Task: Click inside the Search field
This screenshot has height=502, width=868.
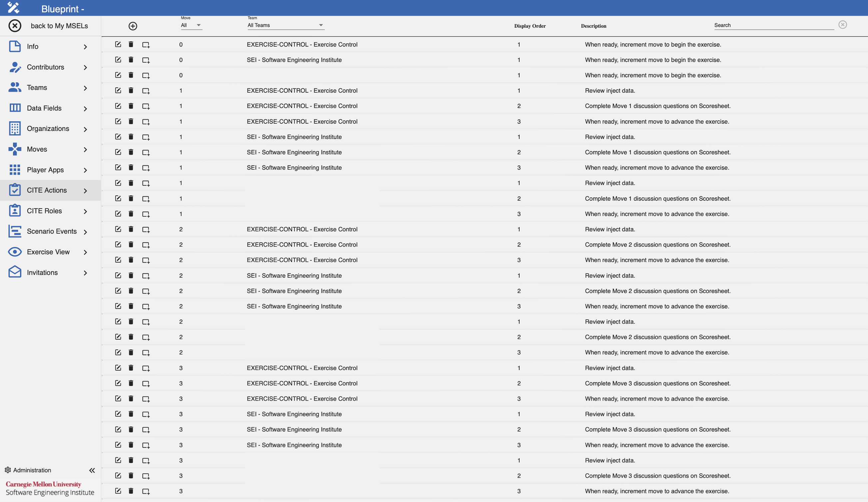Action: point(774,25)
